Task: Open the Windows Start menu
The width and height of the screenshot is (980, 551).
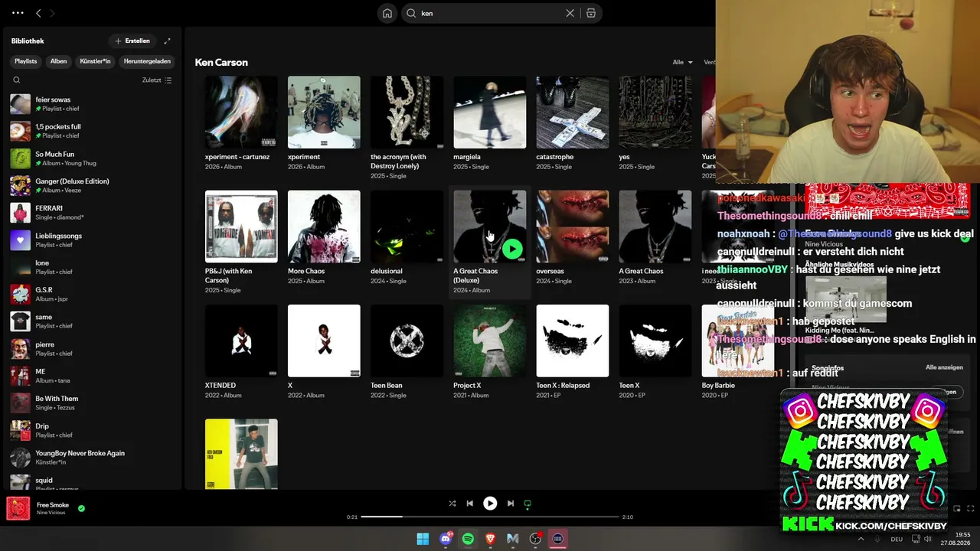Action: click(x=423, y=539)
